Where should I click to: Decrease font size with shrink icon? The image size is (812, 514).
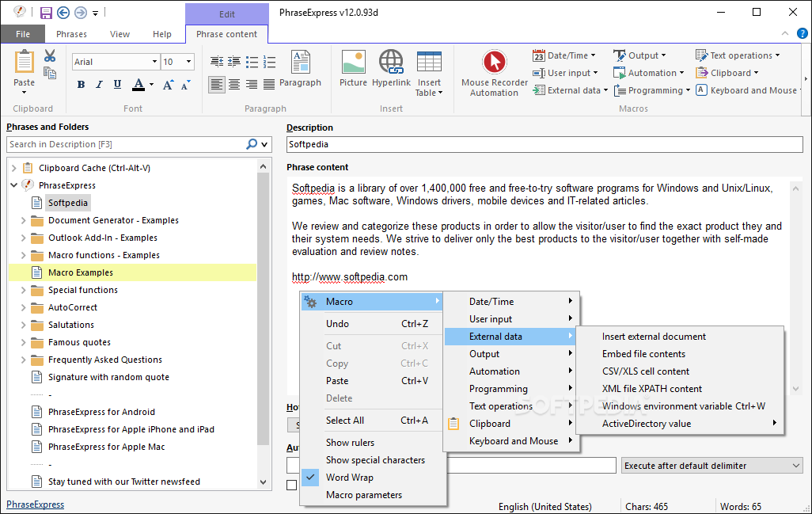pos(186,85)
